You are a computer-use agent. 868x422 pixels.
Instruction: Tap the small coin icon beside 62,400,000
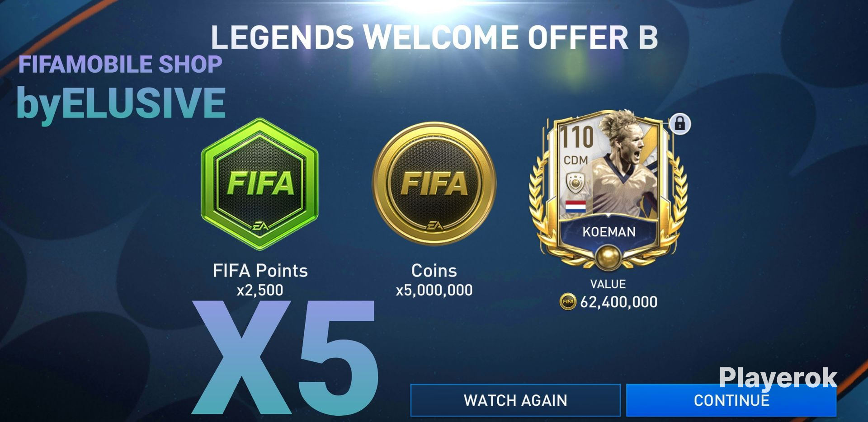tap(568, 301)
